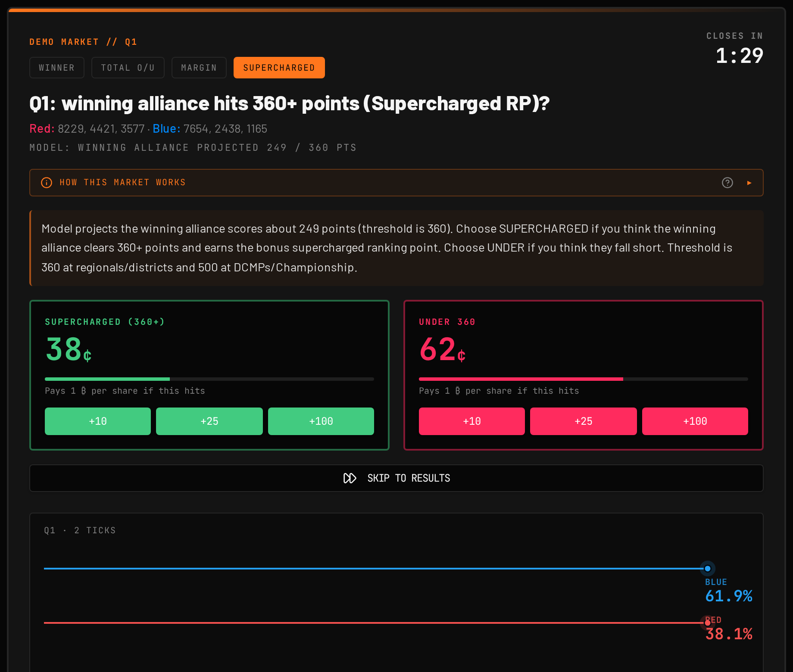Click the info circle icon in How This Market Works
Screen dimensions: 793x672
pos(47,183)
